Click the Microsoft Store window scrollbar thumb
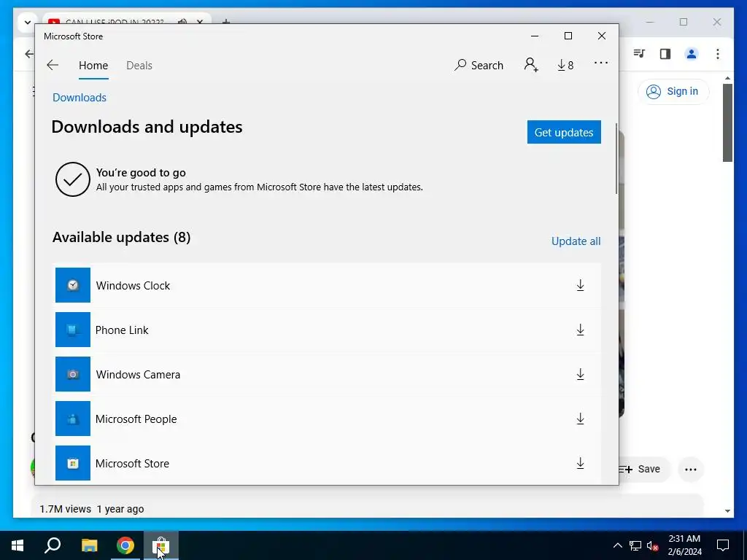Viewport: 747px width, 560px height. [x=616, y=158]
